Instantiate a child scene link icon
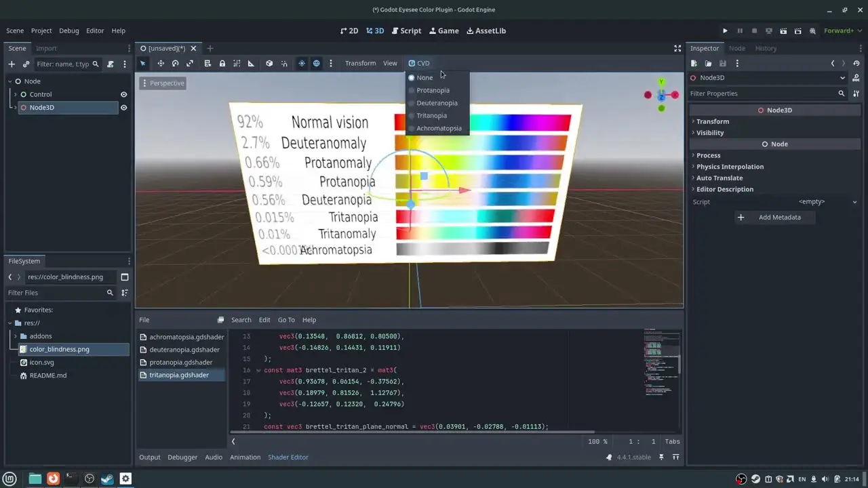Screen dimensions: 868x488 coord(26,64)
